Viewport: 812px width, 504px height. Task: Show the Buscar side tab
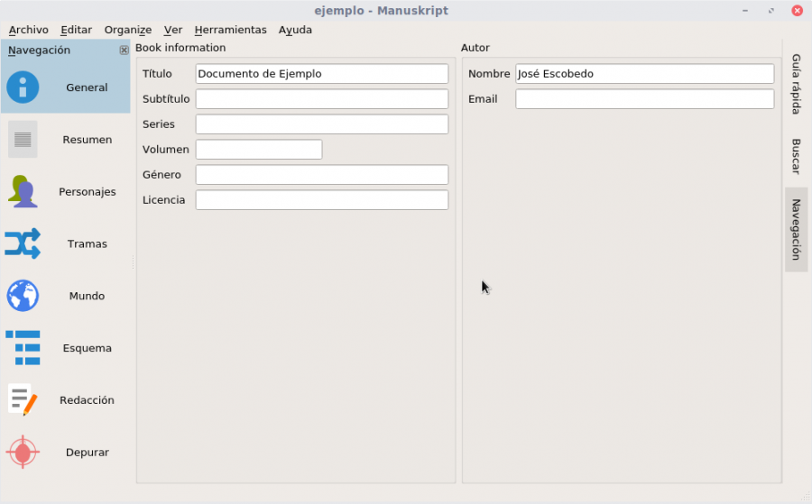(796, 156)
